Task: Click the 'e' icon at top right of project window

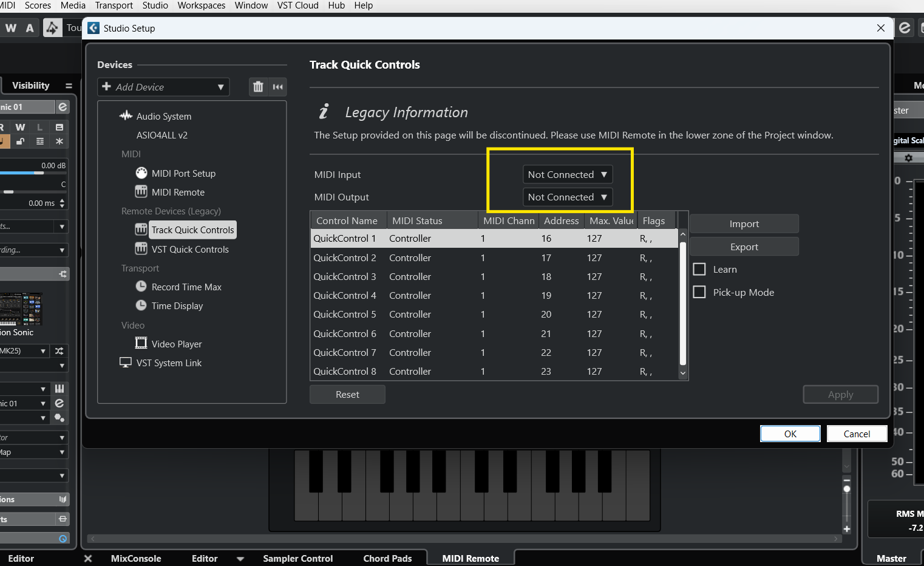Action: [x=905, y=28]
